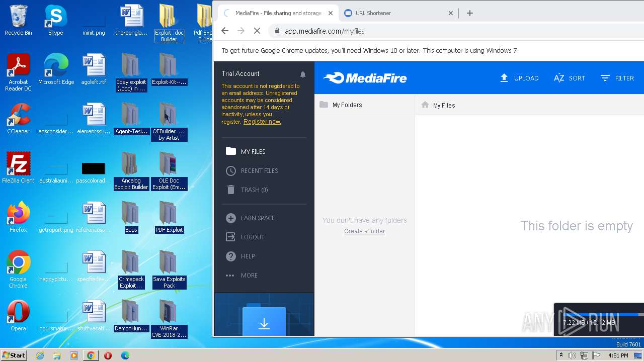Select the passcolorad black thumbnail file
This screenshot has width=644, height=362.
tap(94, 171)
